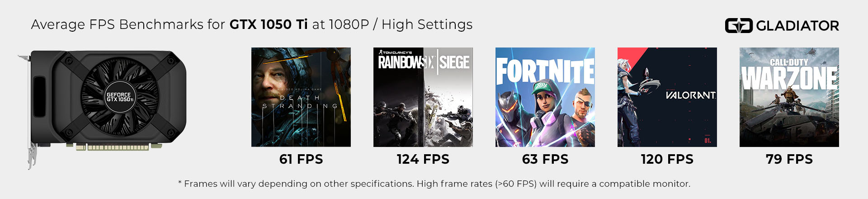Click the Fortnite game artwork
The image size is (868, 199).
[x=545, y=97]
